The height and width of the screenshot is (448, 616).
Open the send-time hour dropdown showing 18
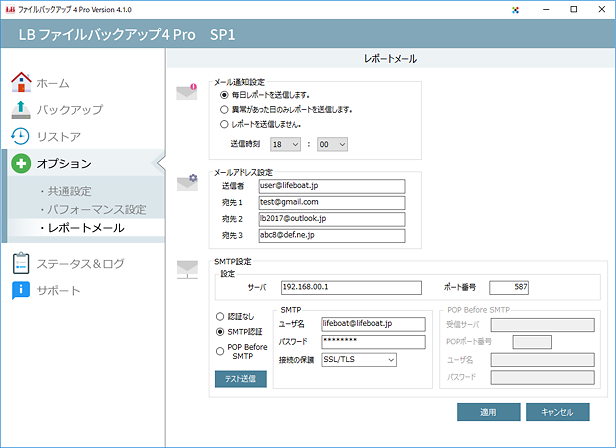coord(285,144)
